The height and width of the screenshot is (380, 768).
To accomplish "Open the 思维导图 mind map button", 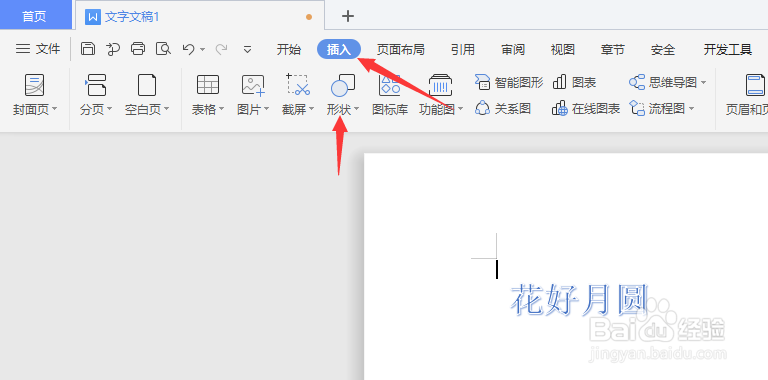I will [x=668, y=82].
